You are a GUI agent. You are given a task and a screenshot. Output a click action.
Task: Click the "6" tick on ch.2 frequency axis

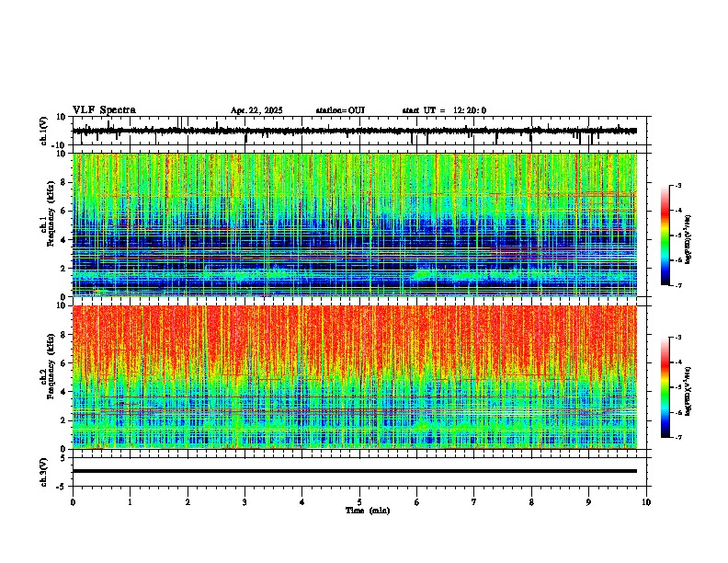click(64, 363)
